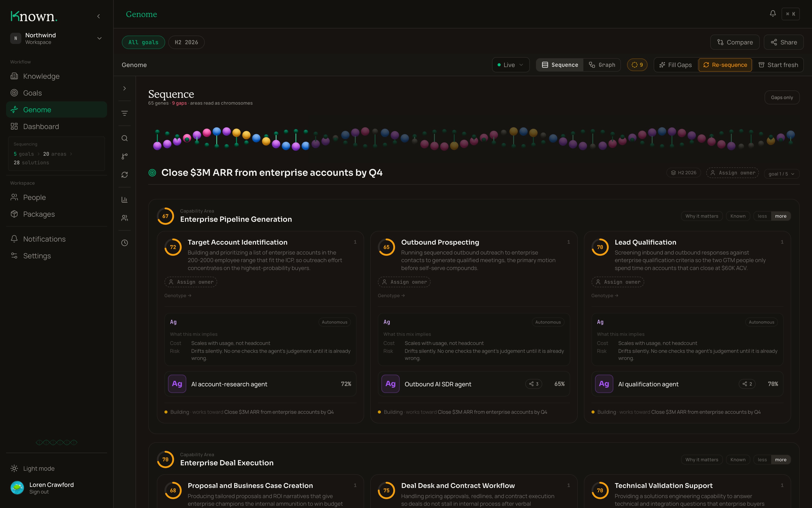Expand Genotype under Lead Qualification
The width and height of the screenshot is (812, 508).
[605, 296]
